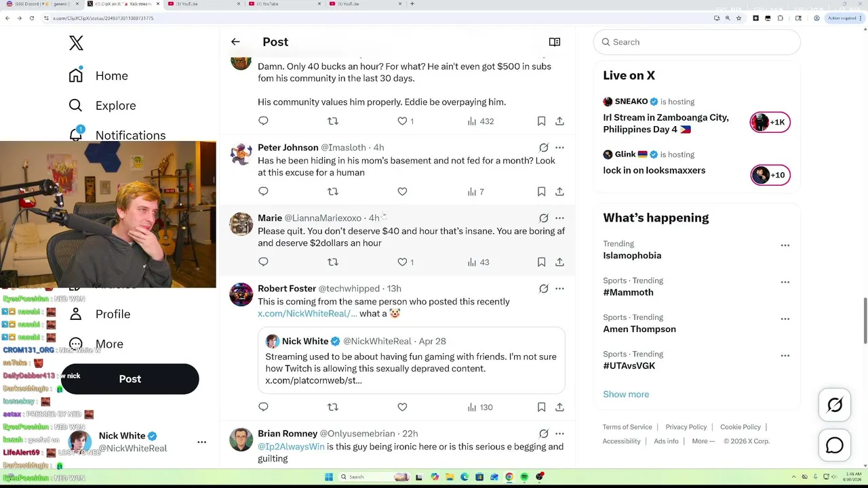Open the Messages chat floating button
Screen dimensions: 868x488
coord(835,445)
